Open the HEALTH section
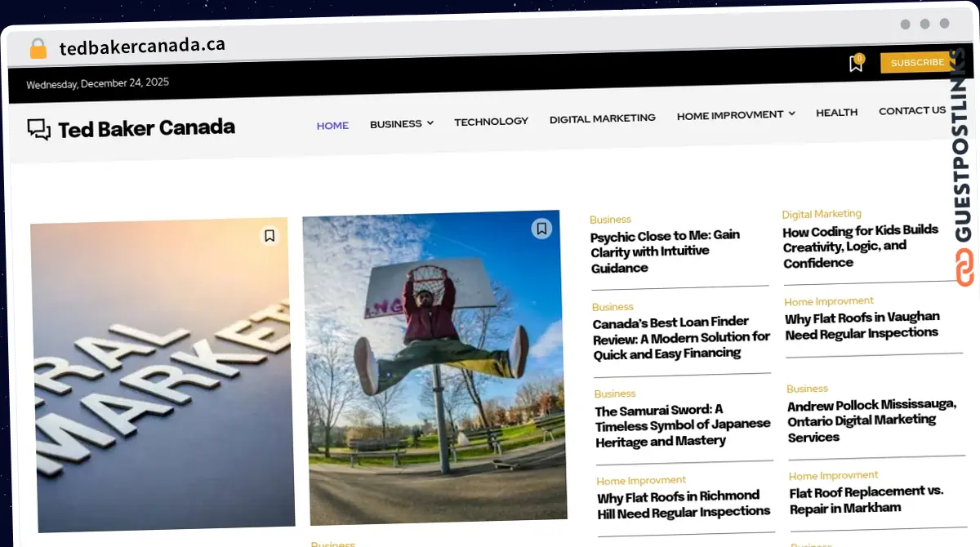Viewport: 980px width, 547px height. click(836, 112)
